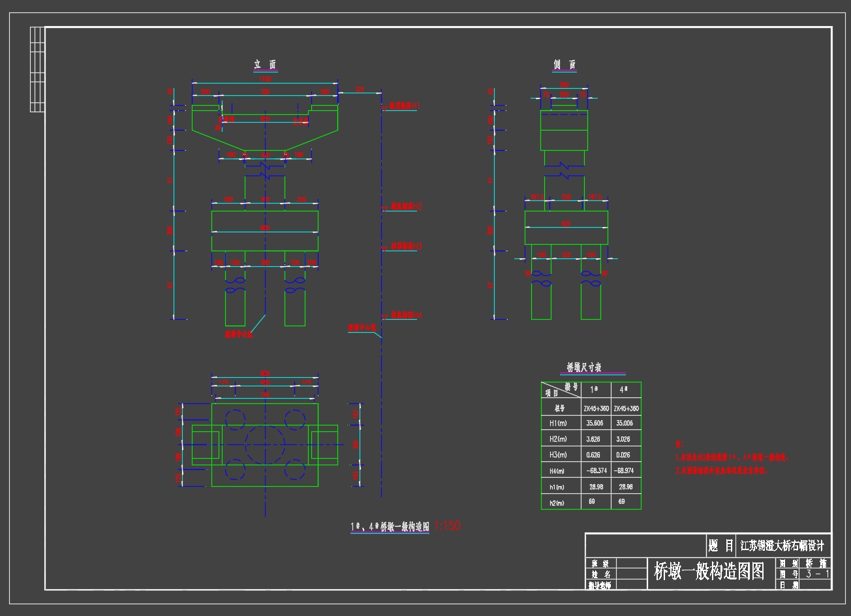The width and height of the screenshot is (851, 616).
Task: Click the red notes text block
Action: pos(731,458)
